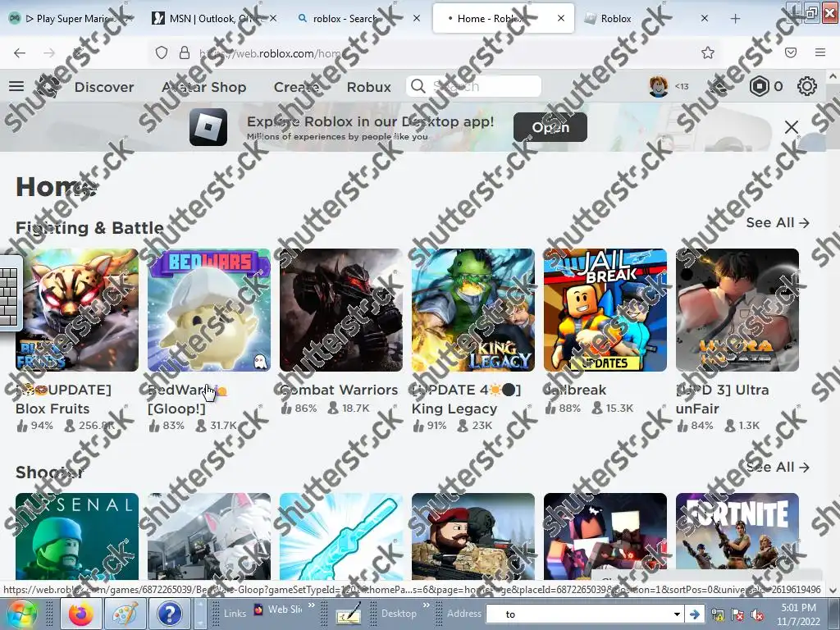This screenshot has width=840, height=630.
Task: Open Paint from the taskbar
Action: point(125,614)
